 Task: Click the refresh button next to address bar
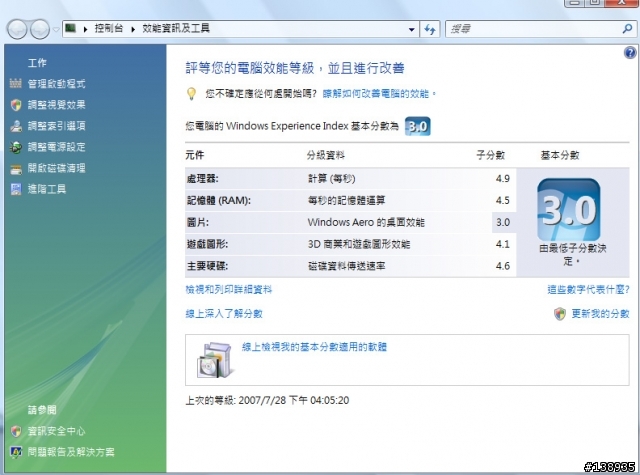430,29
